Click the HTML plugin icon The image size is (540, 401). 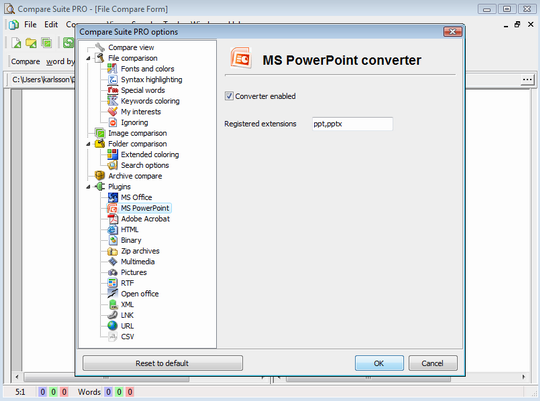112,229
